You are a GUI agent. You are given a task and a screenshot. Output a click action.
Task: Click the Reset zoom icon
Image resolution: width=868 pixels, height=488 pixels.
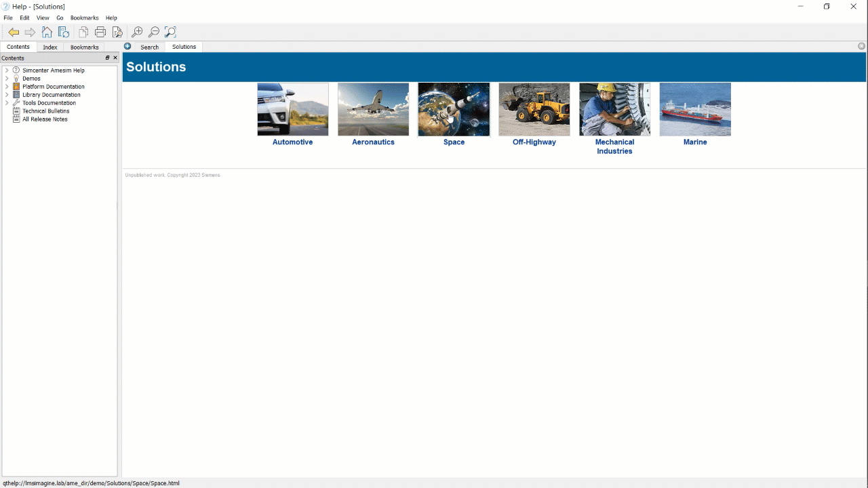pyautogui.click(x=170, y=32)
